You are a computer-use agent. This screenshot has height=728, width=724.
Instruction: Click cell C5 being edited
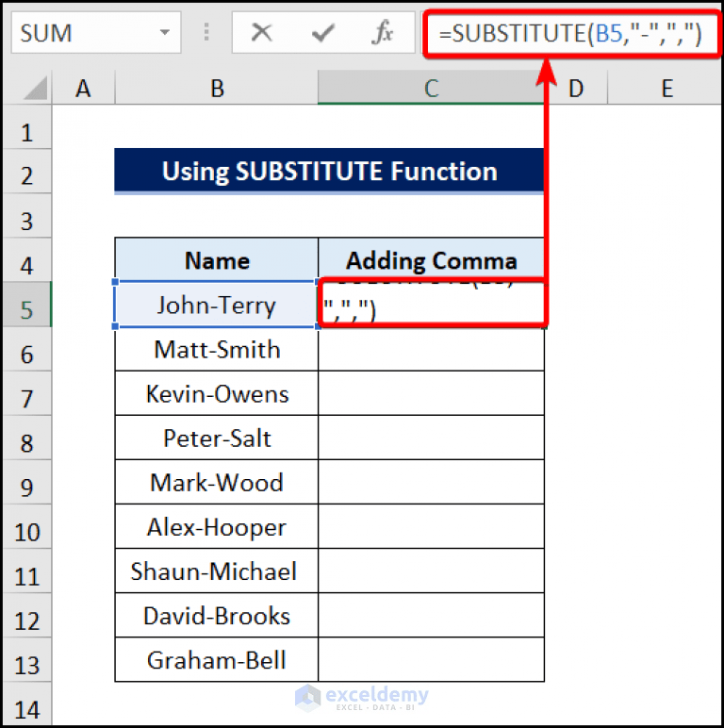click(433, 304)
